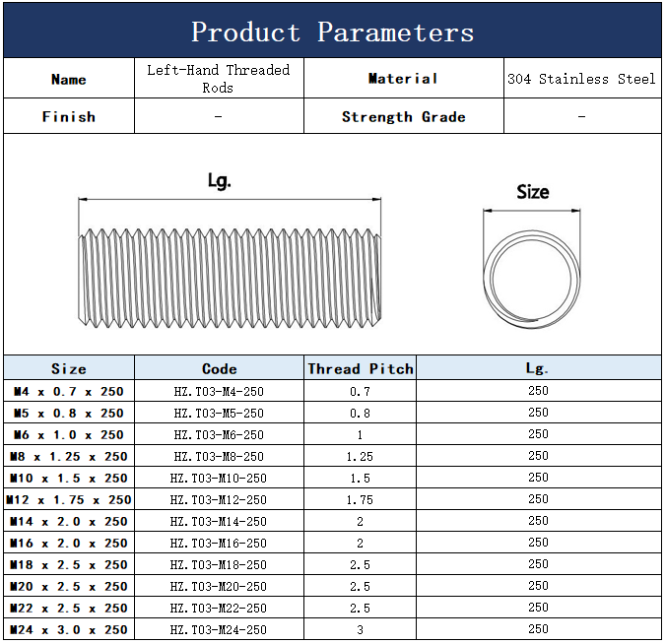Click thread pitch value '0.7'
The image size is (666, 644).
click(361, 391)
